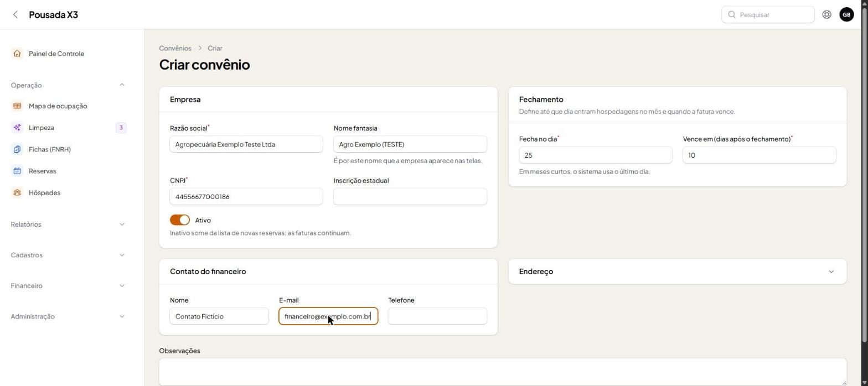Screen dimensions: 868x386
Task: Click the Pousada X3 title
Action: click(53, 15)
